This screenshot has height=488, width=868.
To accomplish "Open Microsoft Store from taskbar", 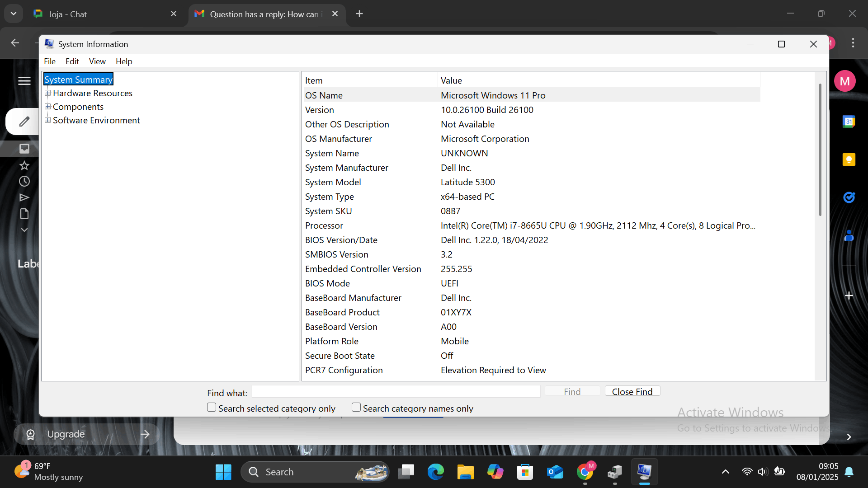I will 525,472.
